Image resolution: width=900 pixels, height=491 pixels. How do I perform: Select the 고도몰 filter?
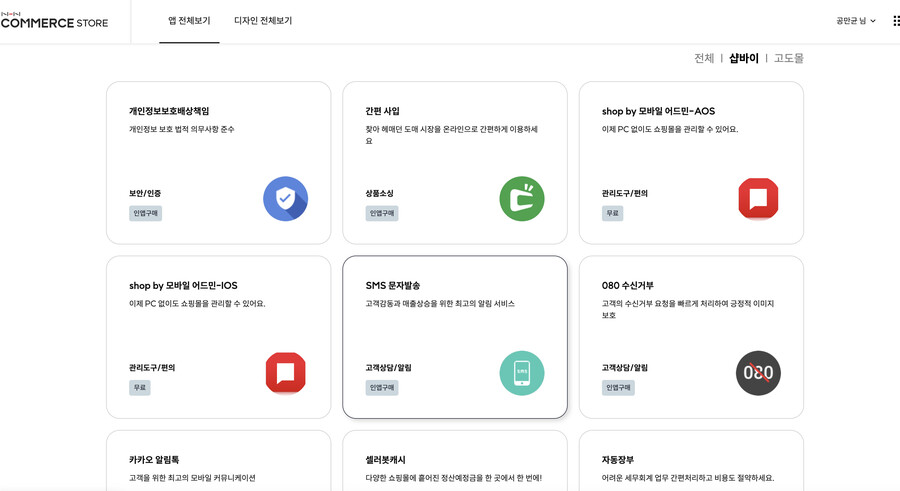[789, 58]
